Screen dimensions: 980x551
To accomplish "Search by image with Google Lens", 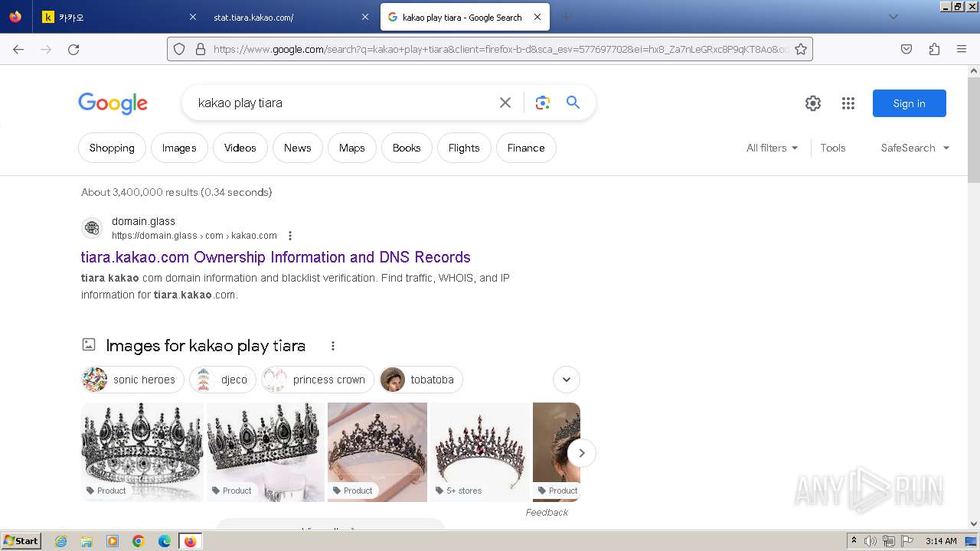I will pyautogui.click(x=543, y=103).
